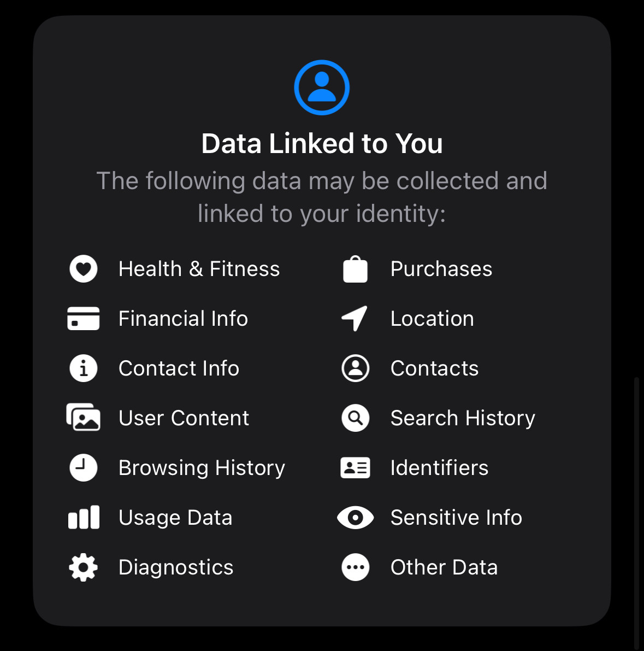Click the Health & Fitness heart icon
Image resolution: width=644 pixels, height=651 pixels.
[x=84, y=268]
